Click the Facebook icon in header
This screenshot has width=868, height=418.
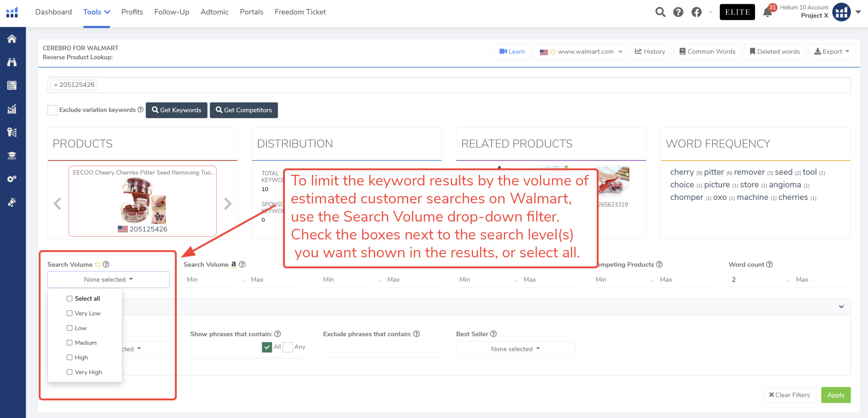(x=696, y=12)
